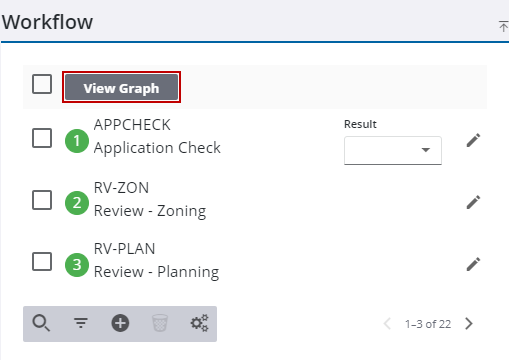
Task: Go to next page of workflow tasks
Action: 469,323
